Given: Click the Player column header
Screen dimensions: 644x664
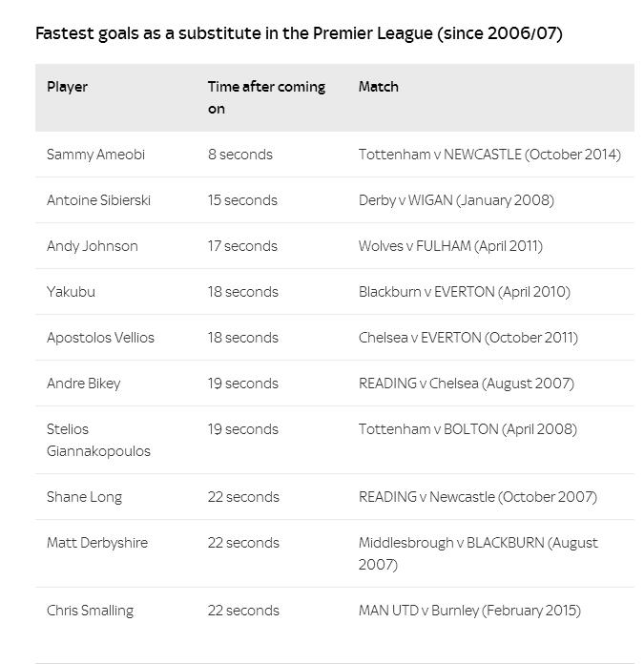Looking at the screenshot, I should [67, 87].
